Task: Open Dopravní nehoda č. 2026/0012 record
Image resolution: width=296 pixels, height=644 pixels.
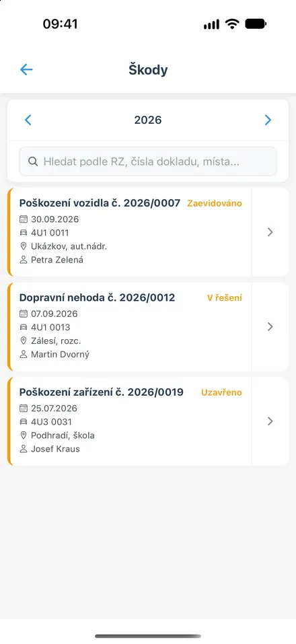Action: tap(130, 326)
